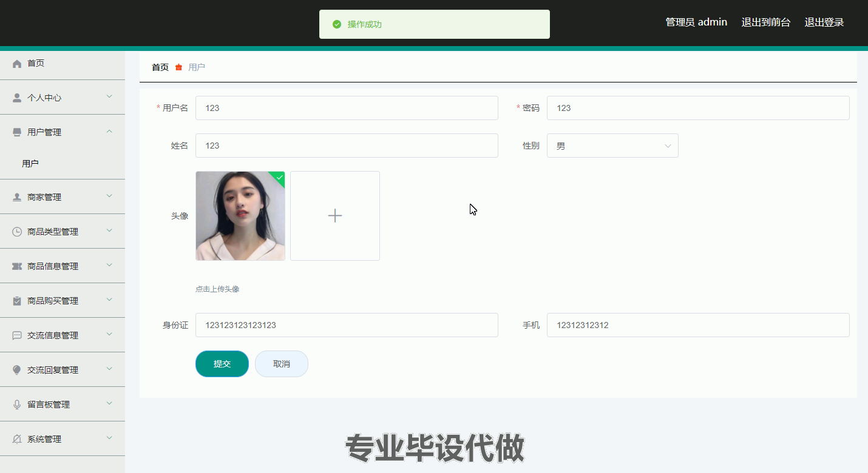
Task: Open the 商品类型管理 menu item
Action: pos(63,231)
